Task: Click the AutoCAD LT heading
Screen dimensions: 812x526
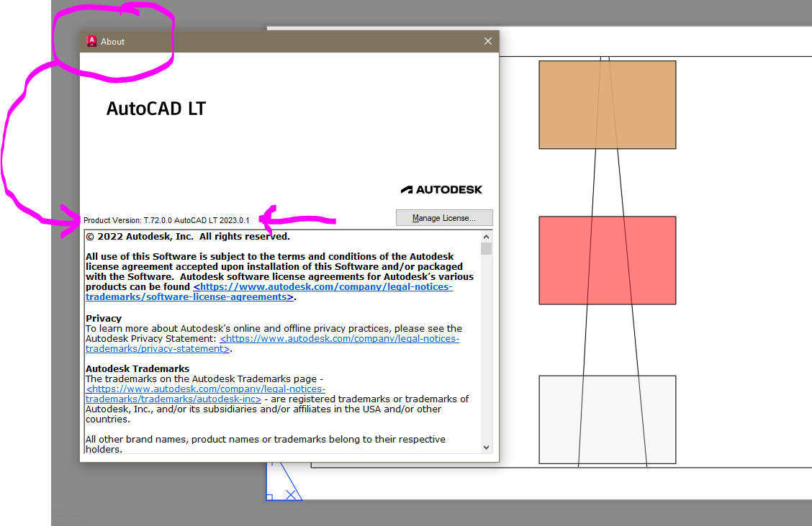Action: [x=155, y=108]
